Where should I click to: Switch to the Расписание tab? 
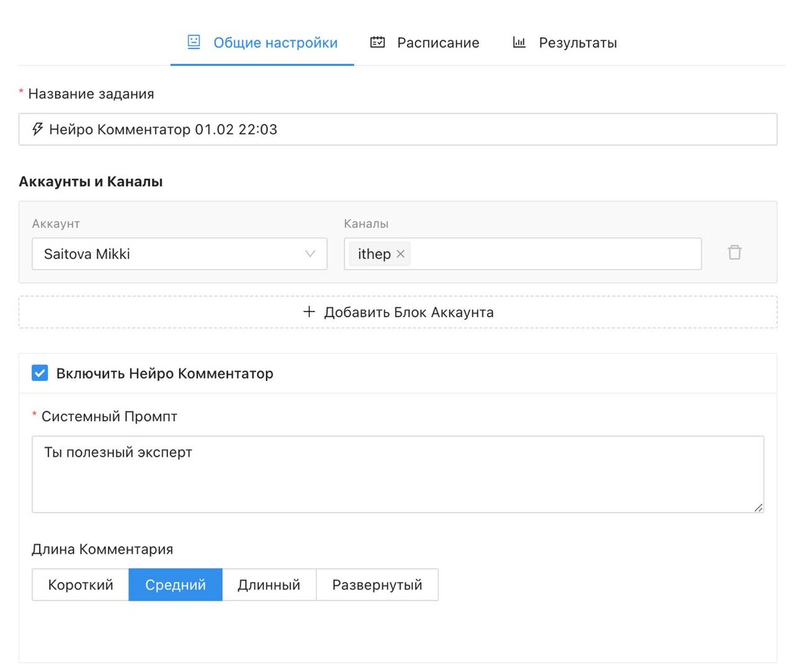pyautogui.click(x=424, y=43)
